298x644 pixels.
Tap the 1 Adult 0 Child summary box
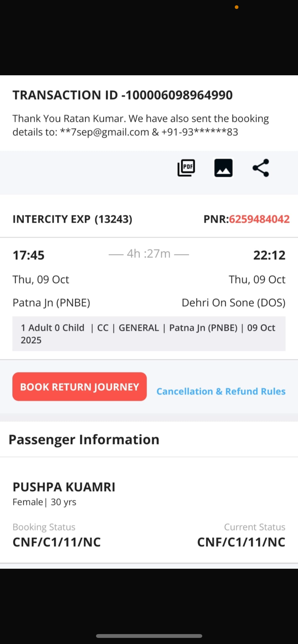(x=149, y=334)
